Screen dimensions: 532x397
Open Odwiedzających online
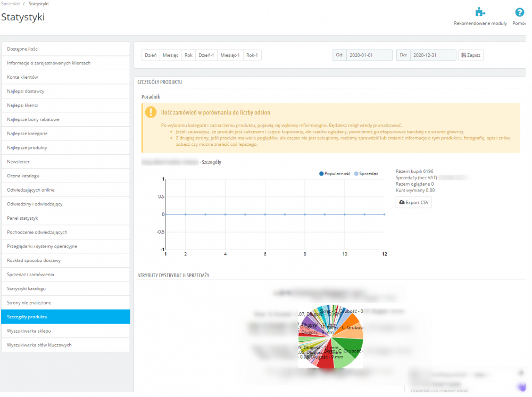click(x=65, y=190)
